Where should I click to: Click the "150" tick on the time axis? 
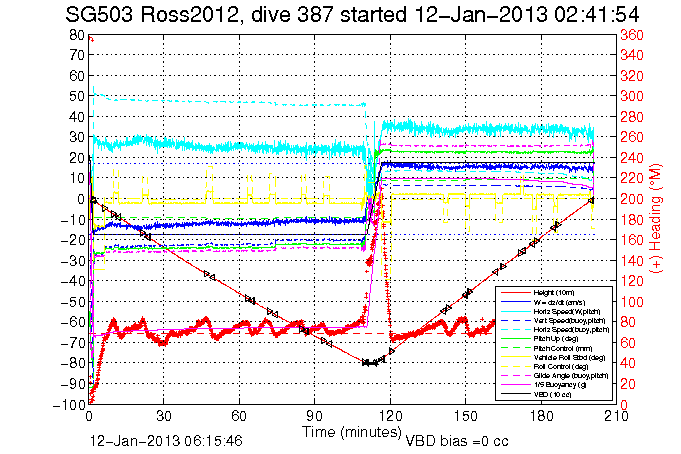tap(466, 417)
